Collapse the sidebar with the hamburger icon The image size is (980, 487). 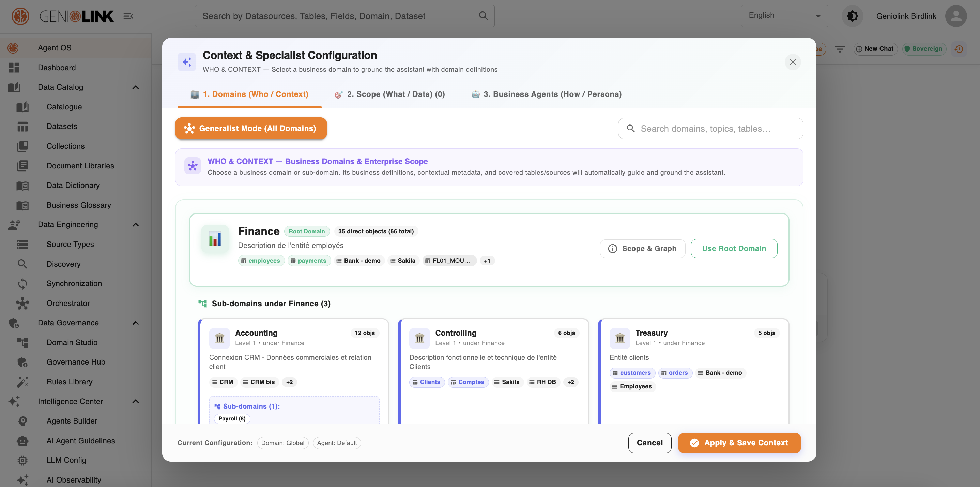click(128, 16)
